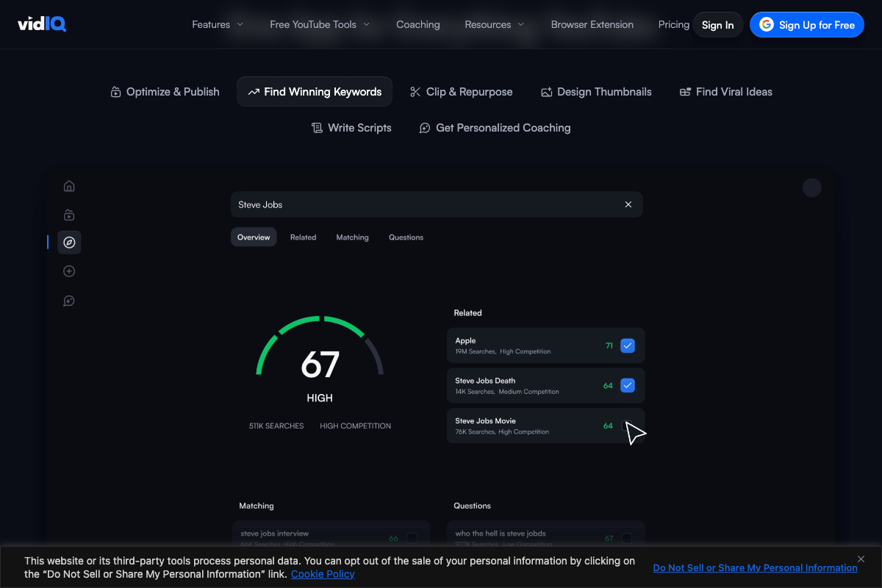This screenshot has height=588, width=882.
Task: Open the Features dropdown menu
Action: pyautogui.click(x=218, y=24)
